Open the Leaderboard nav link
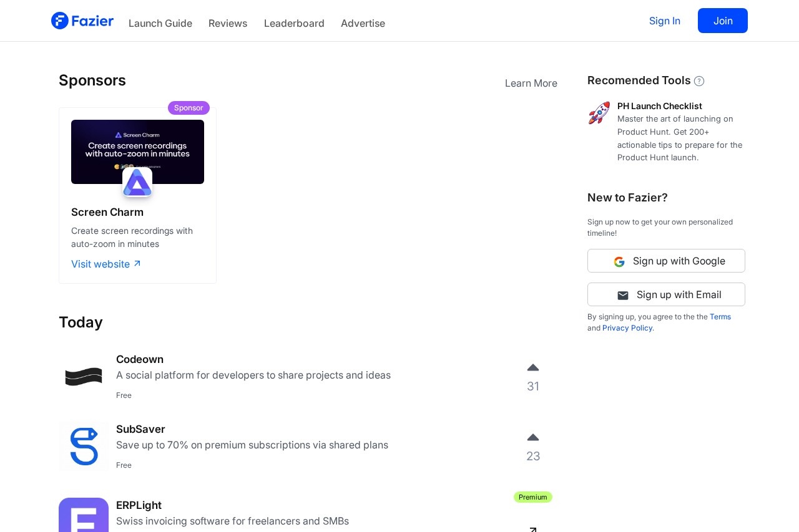The image size is (799, 532). (294, 23)
